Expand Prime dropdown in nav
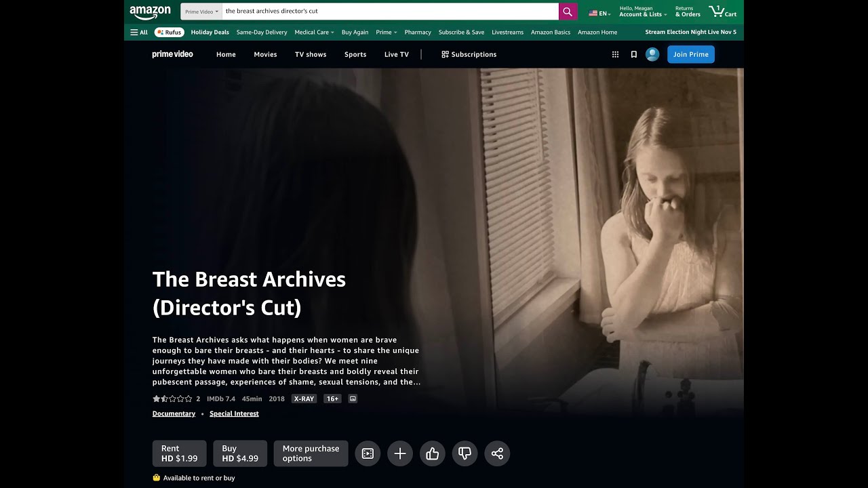 [x=387, y=32]
